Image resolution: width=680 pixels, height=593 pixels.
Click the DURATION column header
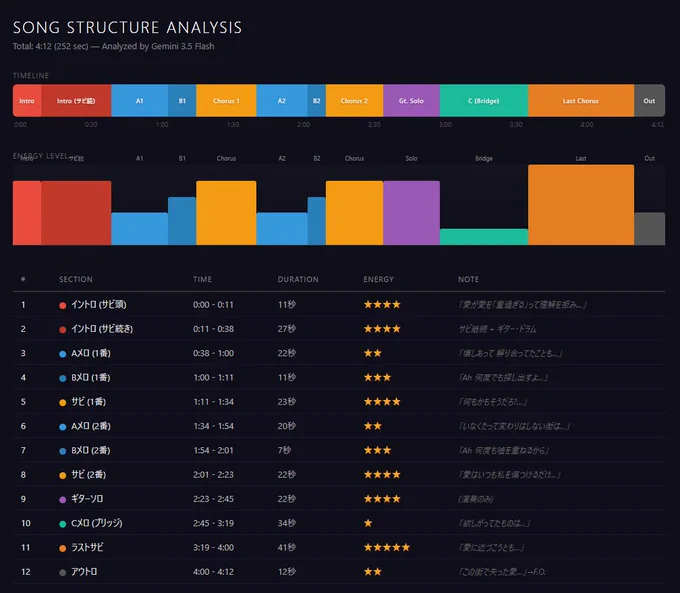[x=298, y=279]
